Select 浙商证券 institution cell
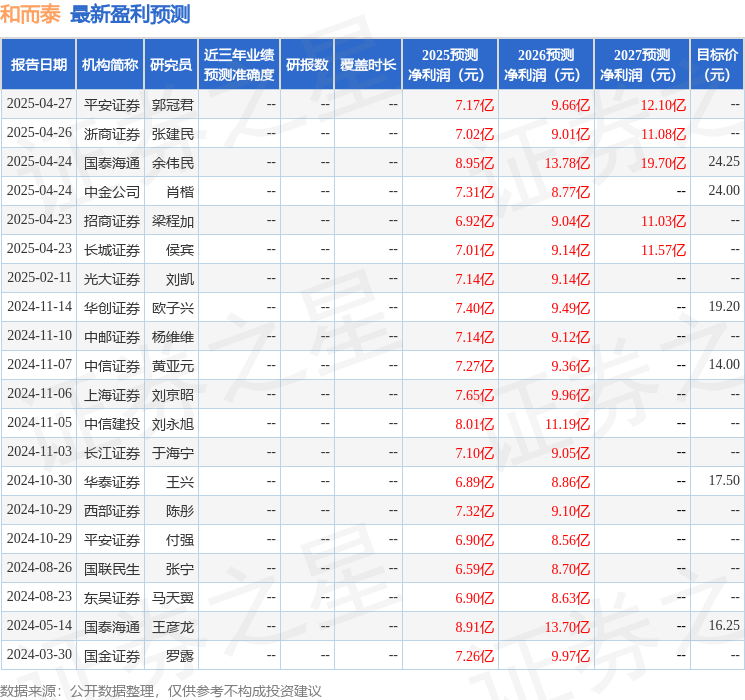 coord(112,134)
